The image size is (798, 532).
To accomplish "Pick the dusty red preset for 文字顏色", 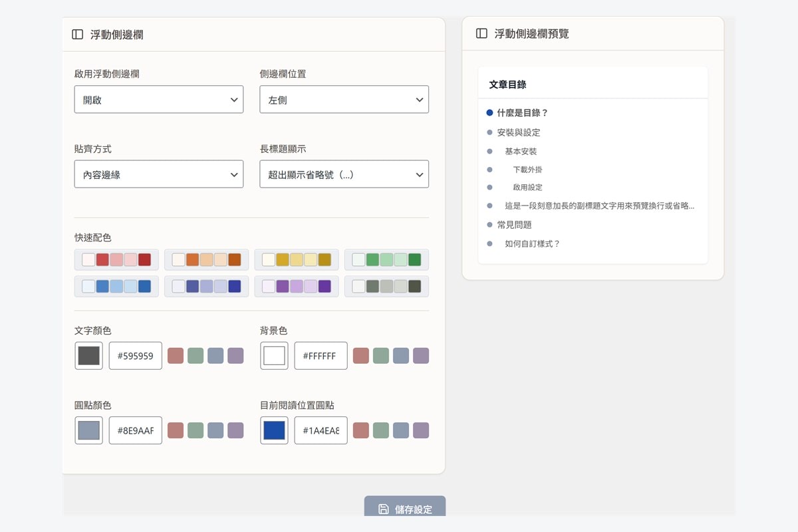I will (176, 356).
